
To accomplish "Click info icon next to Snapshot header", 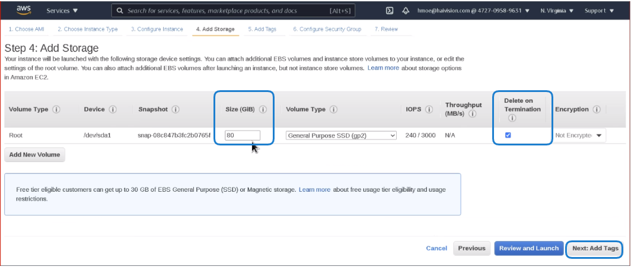I will click(x=176, y=109).
